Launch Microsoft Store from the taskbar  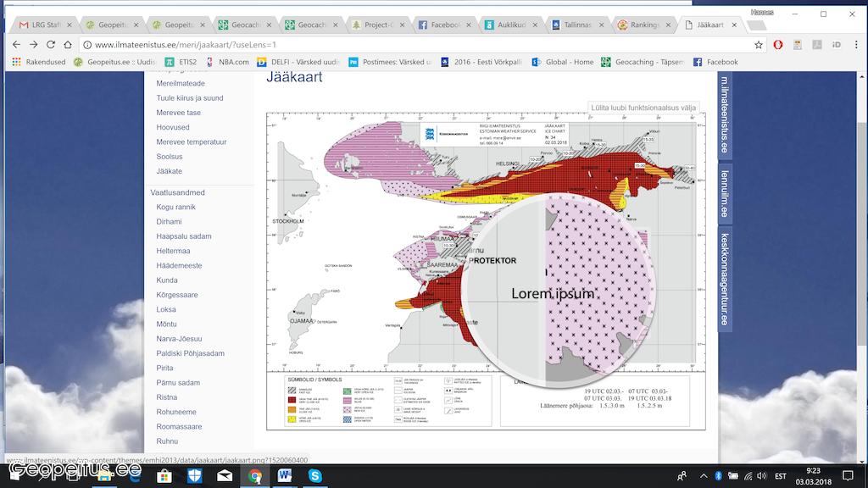[164, 476]
